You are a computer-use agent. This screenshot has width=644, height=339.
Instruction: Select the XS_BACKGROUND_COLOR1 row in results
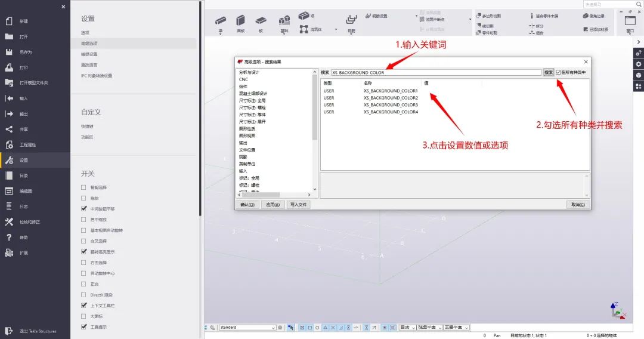pyautogui.click(x=391, y=91)
